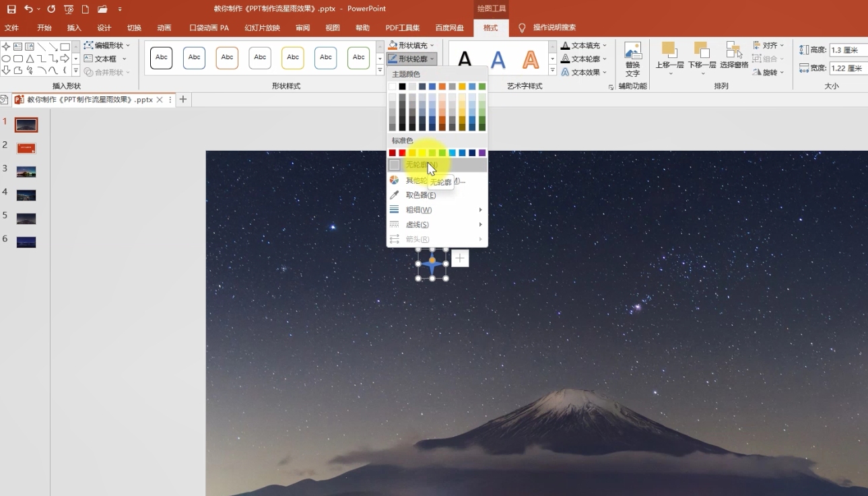Open the 形状填充 dropdown

pyautogui.click(x=411, y=45)
